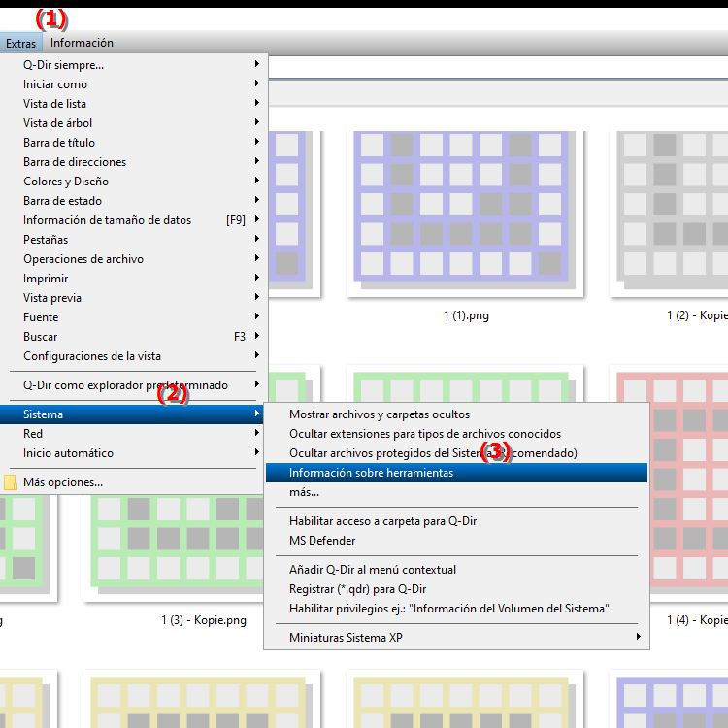Click the 1 (1).png file name
The width and height of the screenshot is (728, 728).
[466, 315]
